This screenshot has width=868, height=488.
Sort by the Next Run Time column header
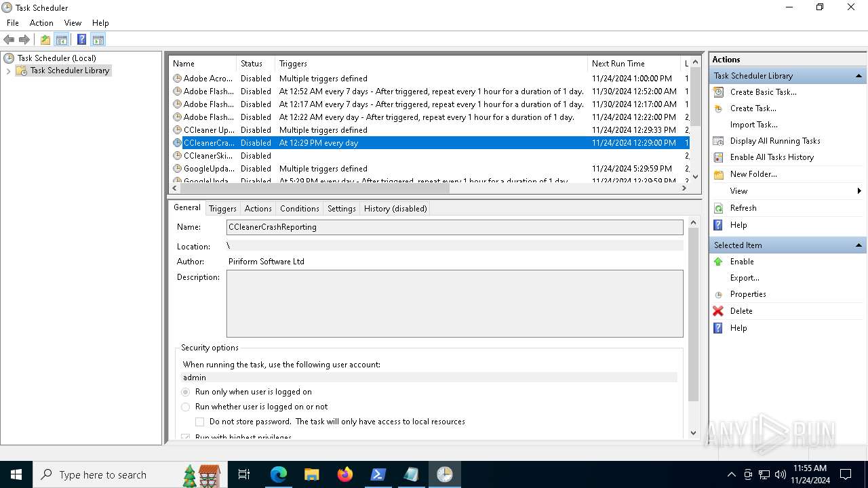pyautogui.click(x=635, y=63)
